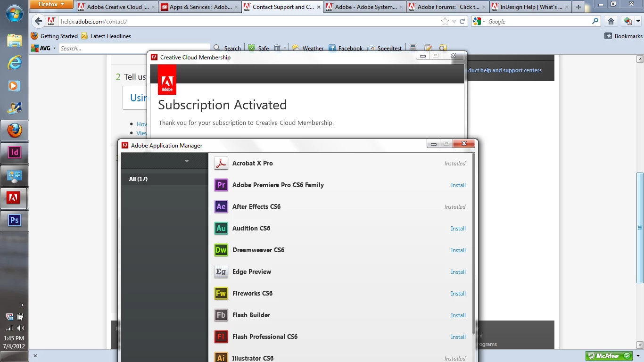644x362 pixels.
Task: Click the Flash Builder Fb icon
Action: click(221, 315)
